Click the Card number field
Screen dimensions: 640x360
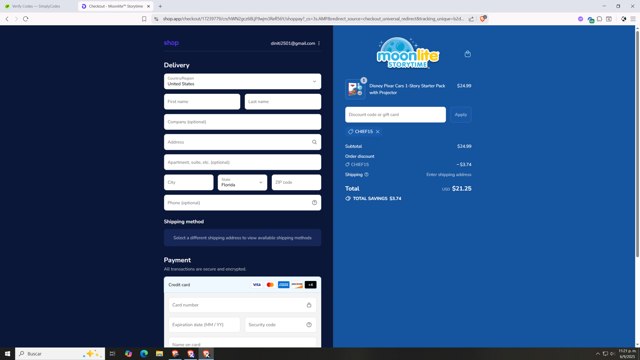[x=242, y=305]
